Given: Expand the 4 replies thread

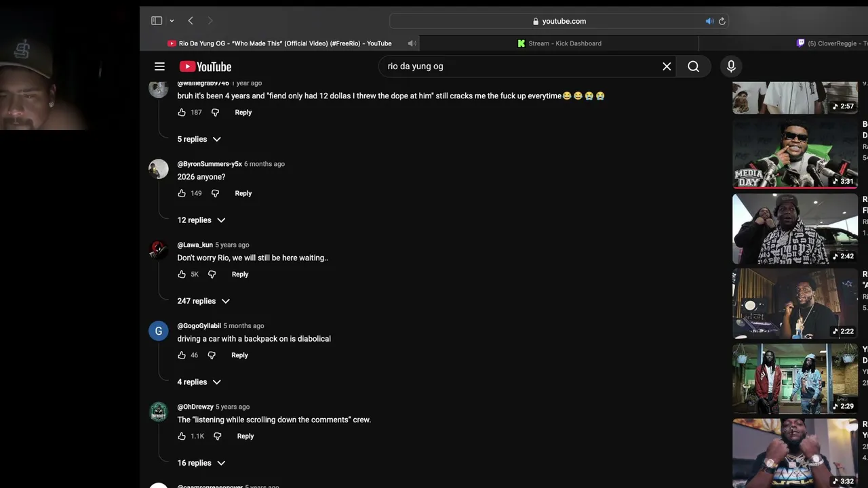Looking at the screenshot, I should [199, 382].
